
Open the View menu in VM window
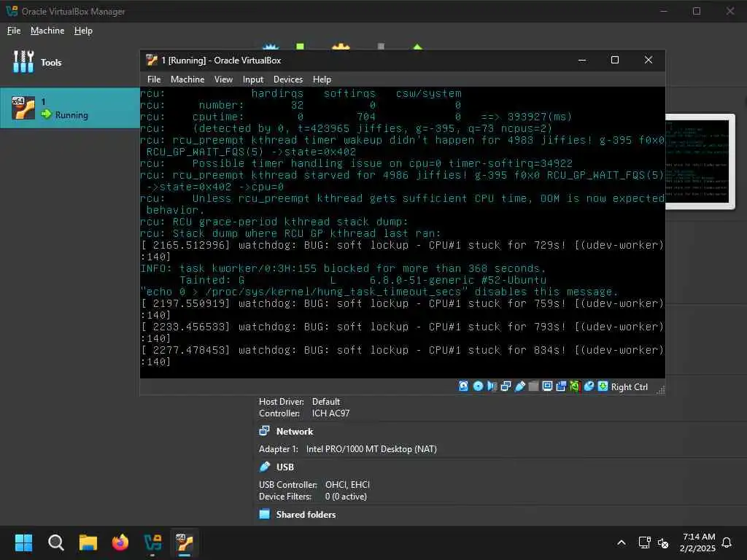tap(223, 79)
